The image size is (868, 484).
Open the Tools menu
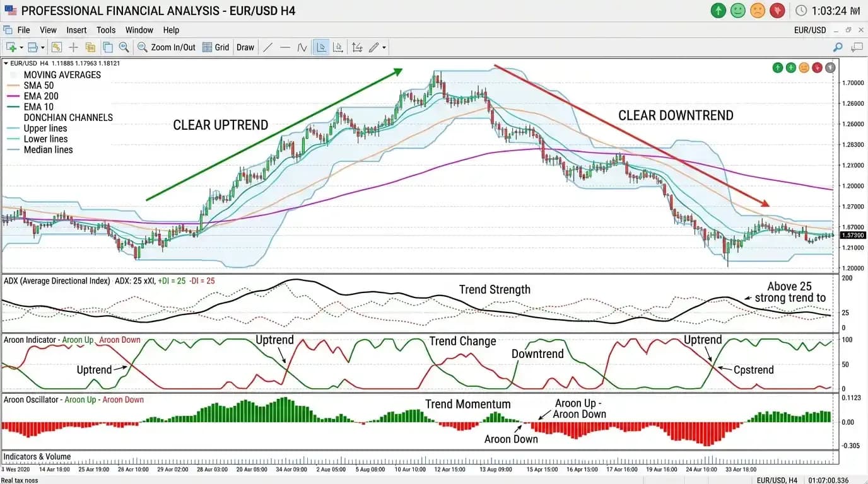tap(106, 30)
